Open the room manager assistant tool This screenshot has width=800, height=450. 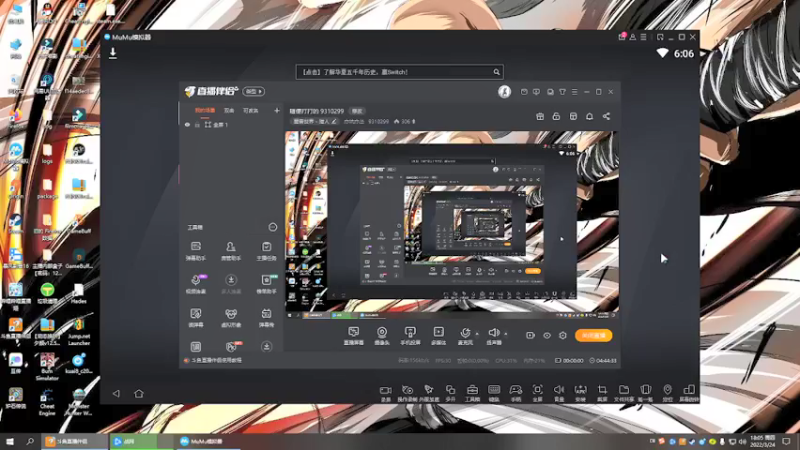[x=231, y=252]
